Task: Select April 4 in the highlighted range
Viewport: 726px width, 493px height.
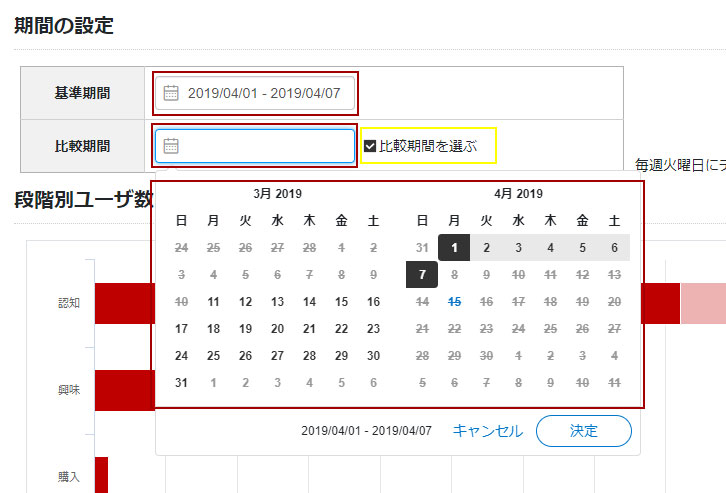Action: (550, 248)
